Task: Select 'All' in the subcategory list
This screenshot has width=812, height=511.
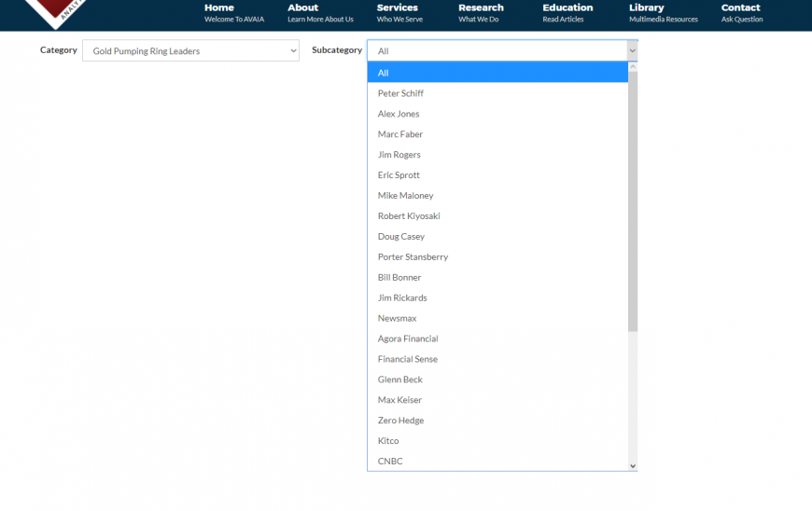Action: 497,73
